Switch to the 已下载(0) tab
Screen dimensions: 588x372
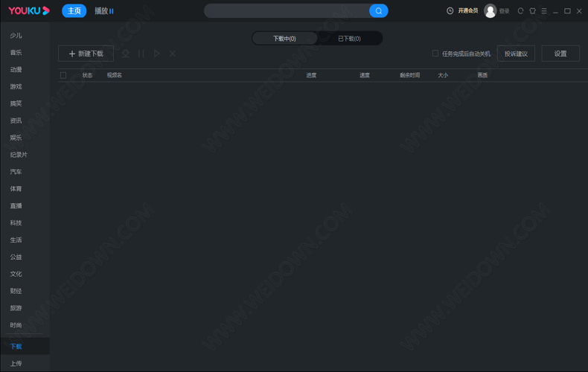coord(349,39)
